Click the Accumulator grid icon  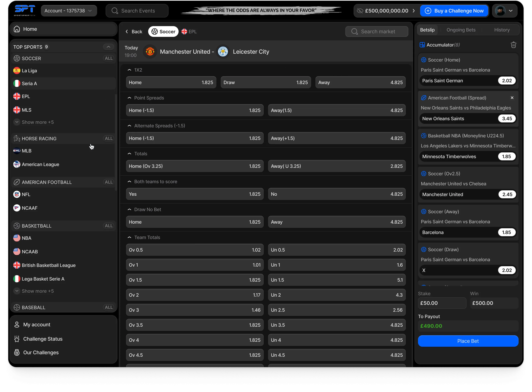point(422,45)
